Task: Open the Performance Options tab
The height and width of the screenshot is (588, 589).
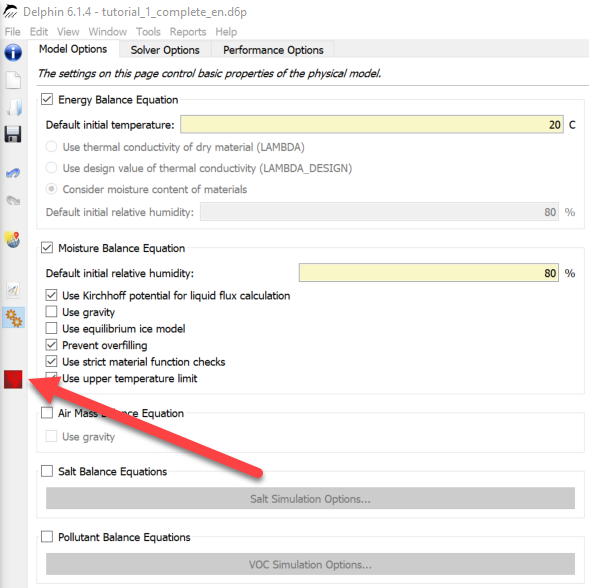Action: point(273,50)
